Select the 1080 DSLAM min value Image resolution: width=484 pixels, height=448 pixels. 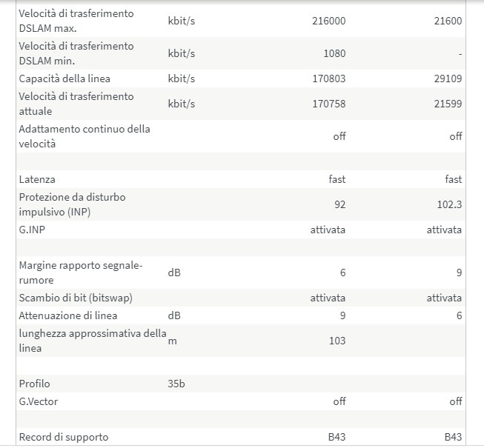(334, 53)
